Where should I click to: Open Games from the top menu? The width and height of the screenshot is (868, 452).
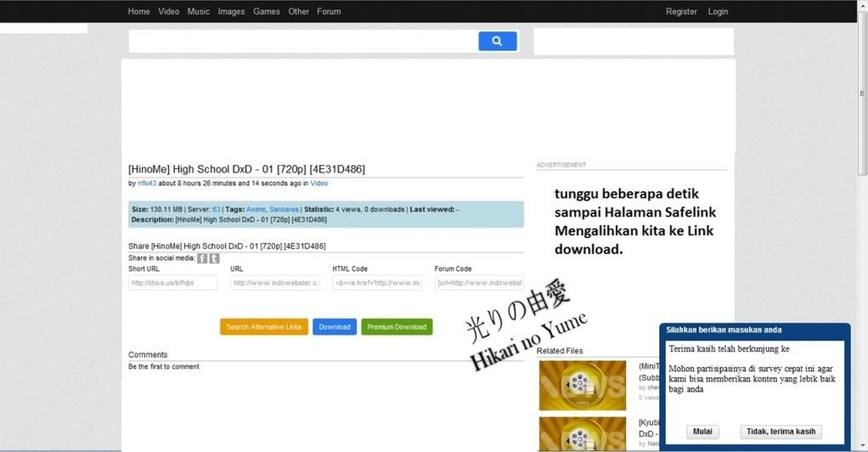pyautogui.click(x=266, y=12)
